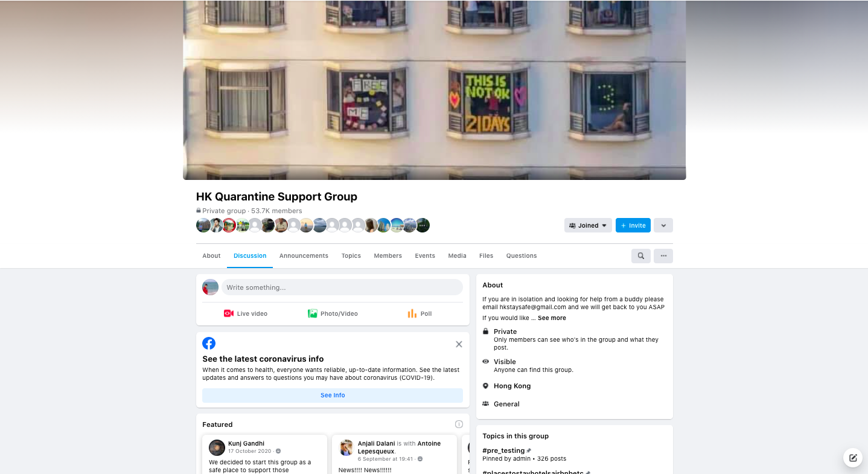This screenshot has height=474, width=868.
Task: Click the Featured section info icon
Action: tap(459, 424)
